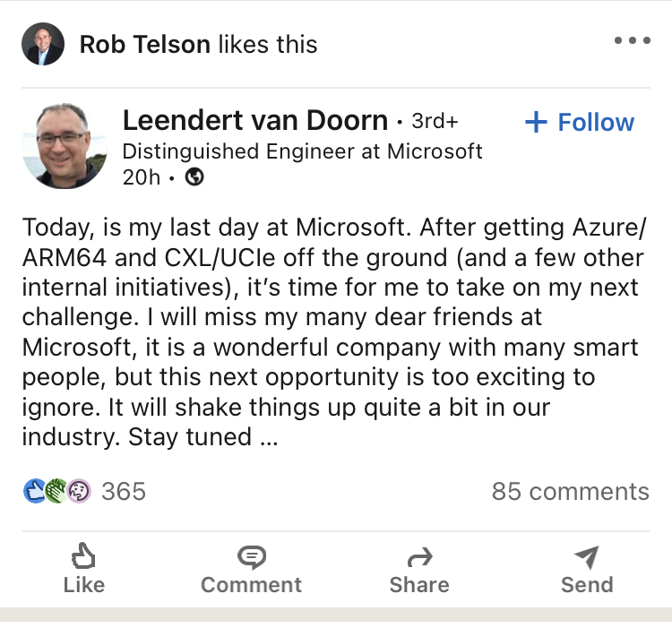
Task: Click the globe public visibility icon
Action: click(x=194, y=176)
